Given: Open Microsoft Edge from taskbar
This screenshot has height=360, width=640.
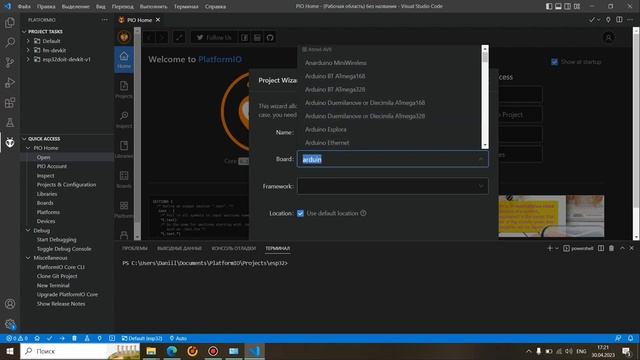Looking at the screenshot, I should [172, 351].
